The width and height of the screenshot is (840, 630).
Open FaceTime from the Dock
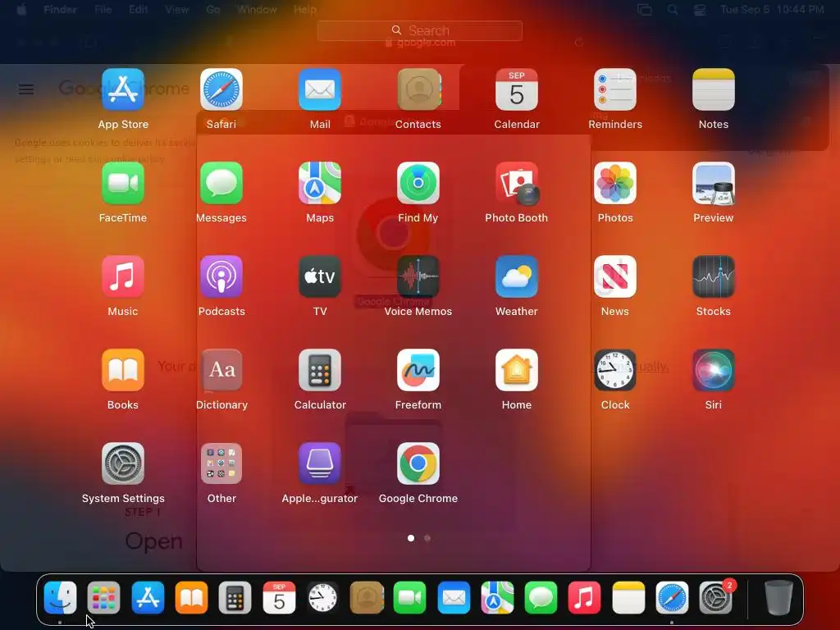[410, 597]
